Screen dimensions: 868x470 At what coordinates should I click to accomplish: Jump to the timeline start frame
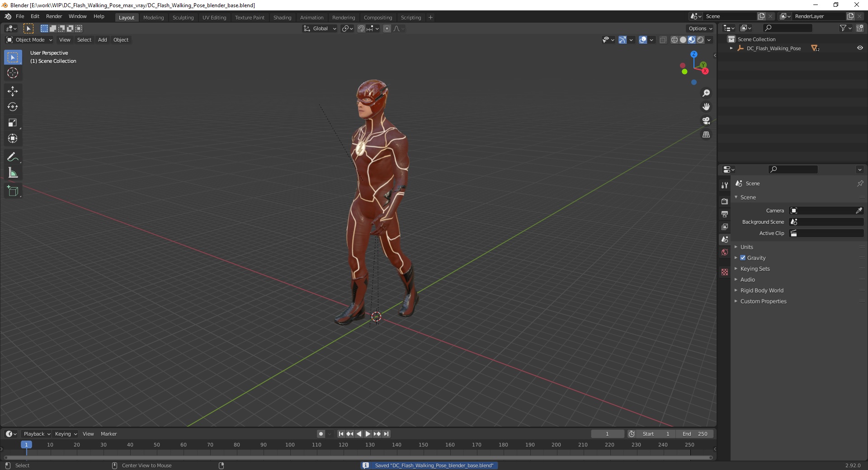(341, 434)
